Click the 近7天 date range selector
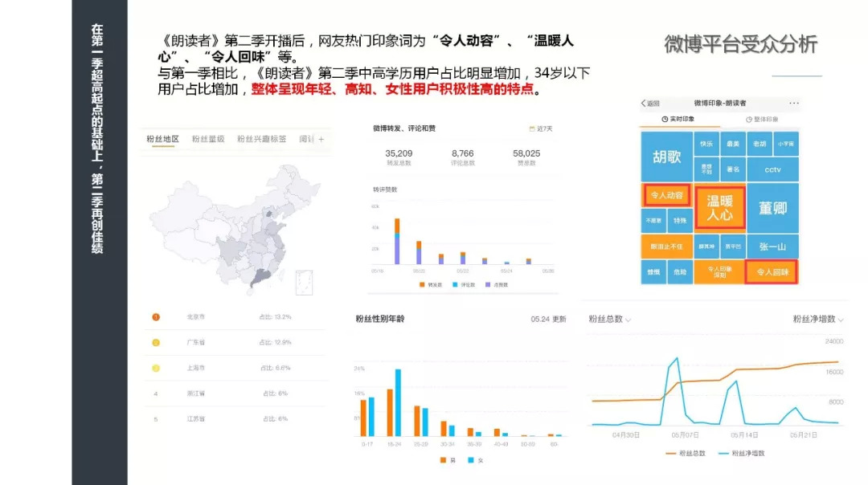This screenshot has width=868, height=485. [x=541, y=128]
